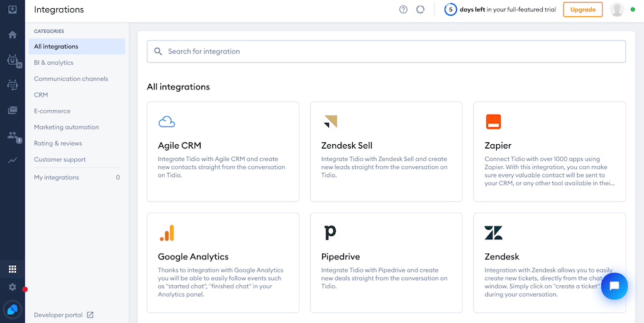Click the green online status dot
This screenshot has height=323, width=644.
[633, 9]
